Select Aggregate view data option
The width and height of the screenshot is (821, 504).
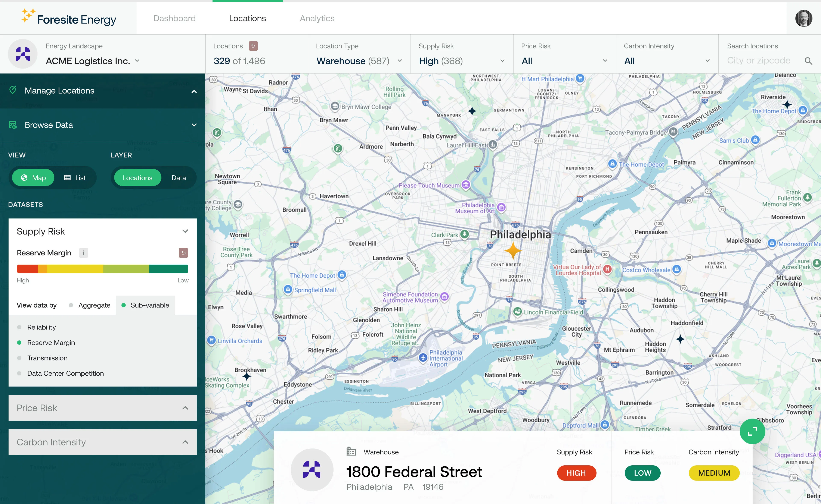tap(90, 305)
